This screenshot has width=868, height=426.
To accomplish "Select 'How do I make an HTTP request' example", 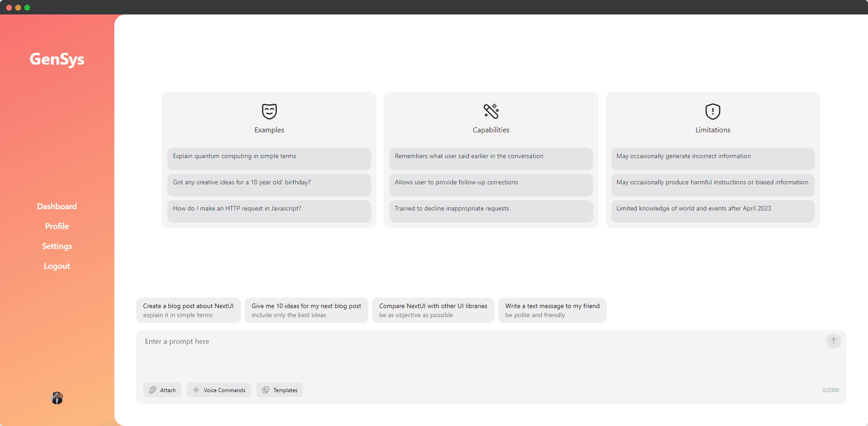I will [x=269, y=211].
